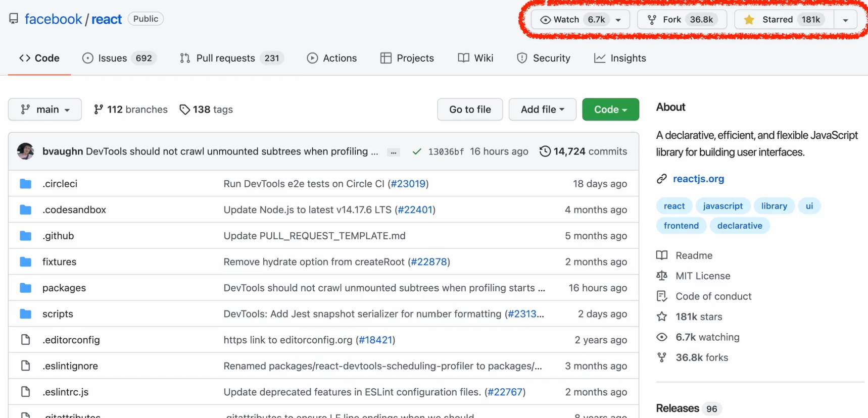Select the library topic tag

[774, 206]
